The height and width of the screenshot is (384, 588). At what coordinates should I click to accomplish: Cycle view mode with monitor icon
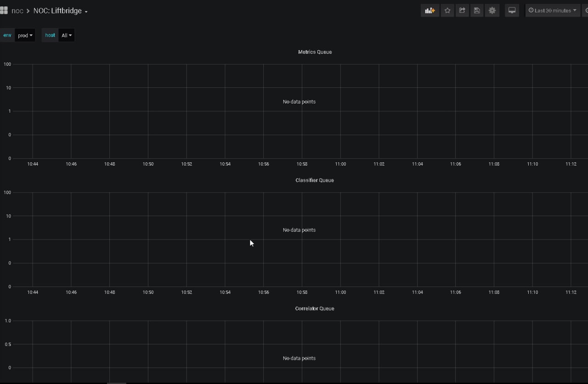tap(512, 11)
